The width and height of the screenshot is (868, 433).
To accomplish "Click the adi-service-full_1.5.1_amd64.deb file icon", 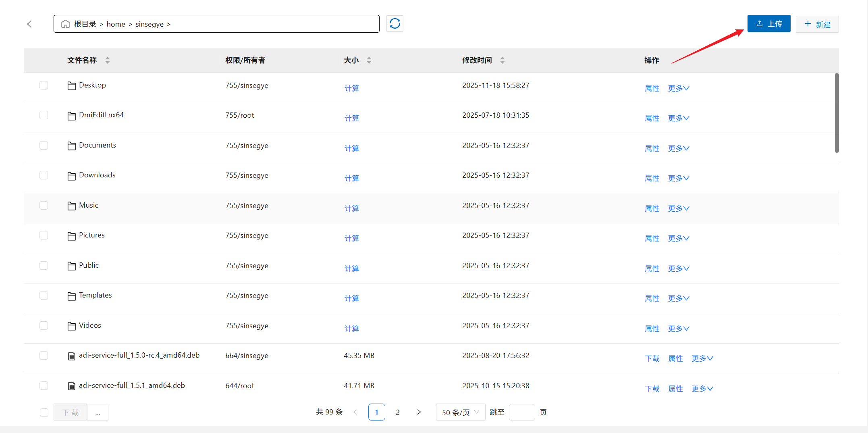I will [x=72, y=386].
